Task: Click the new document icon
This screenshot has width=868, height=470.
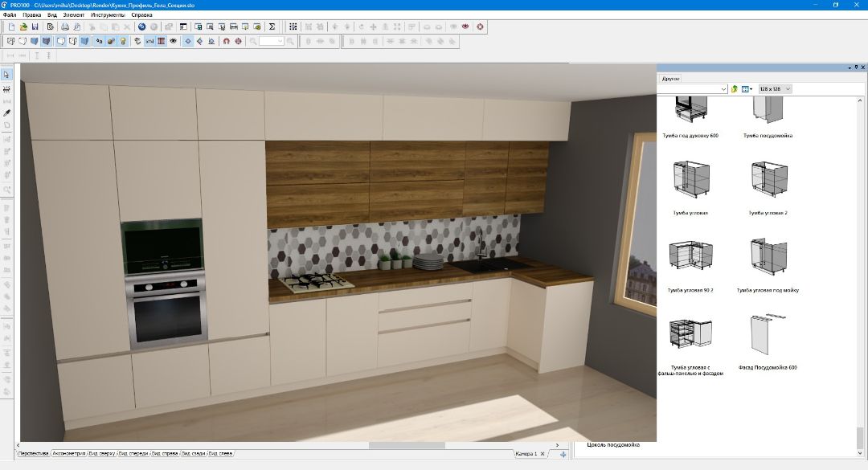Action: [11, 27]
